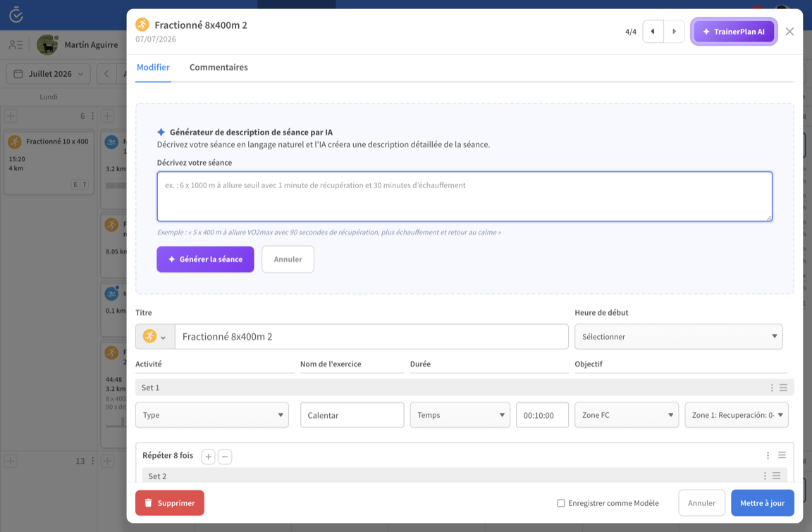
Task: Close the workout edit dialog
Action: (x=789, y=32)
